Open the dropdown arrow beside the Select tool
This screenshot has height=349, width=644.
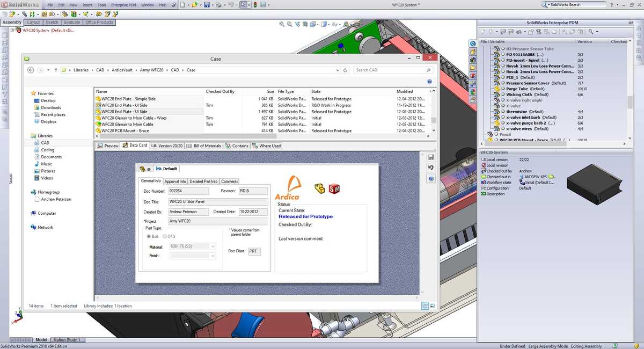pos(248,5)
